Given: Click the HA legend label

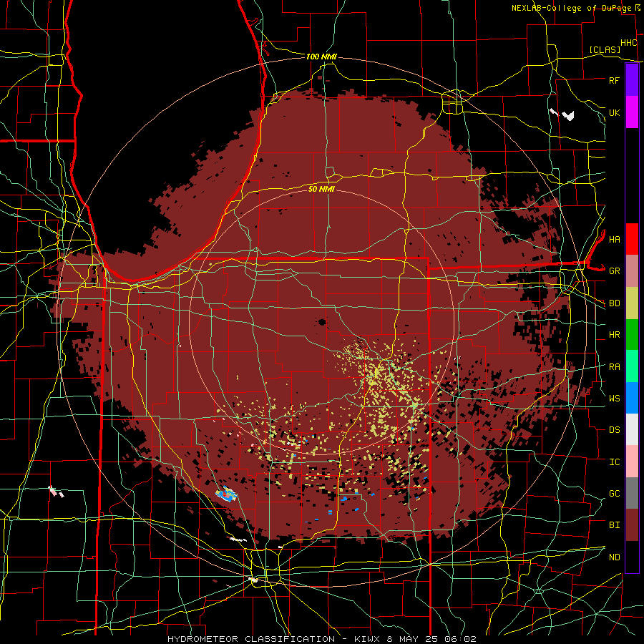Looking at the screenshot, I should coord(614,239).
